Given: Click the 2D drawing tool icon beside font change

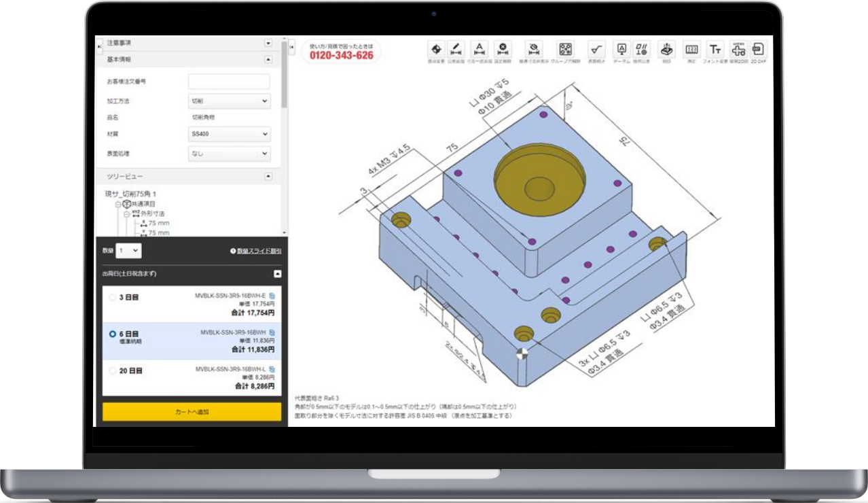Looking at the screenshot, I should [x=738, y=50].
